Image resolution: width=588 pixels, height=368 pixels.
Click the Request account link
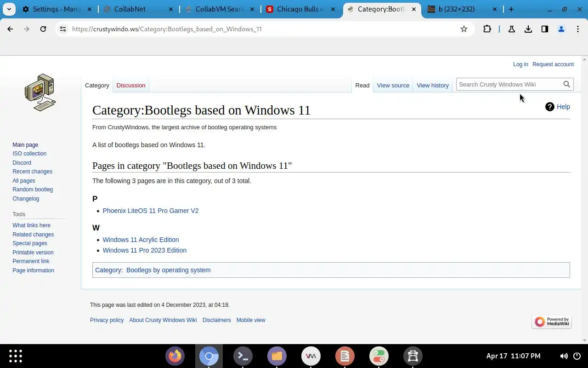point(553,64)
